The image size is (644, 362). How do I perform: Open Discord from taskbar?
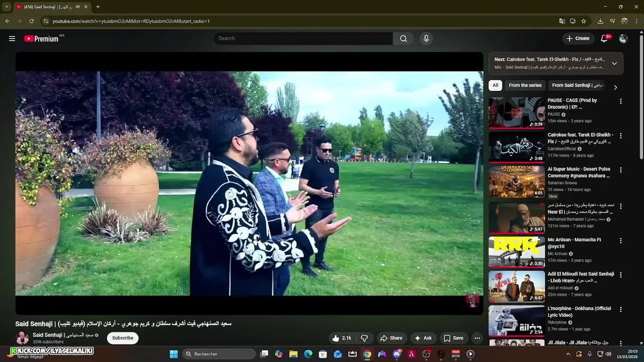click(x=396, y=354)
